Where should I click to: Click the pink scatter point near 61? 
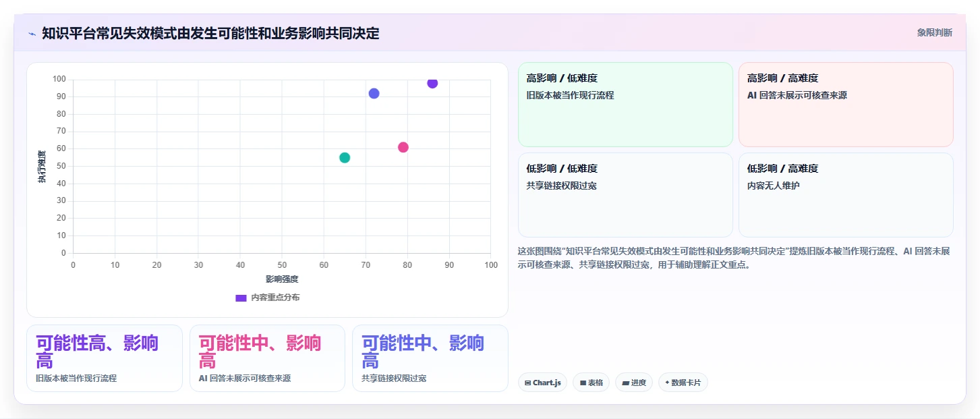tap(403, 147)
